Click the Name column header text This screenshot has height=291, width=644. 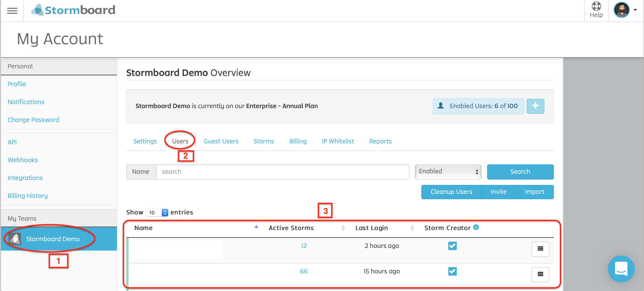(x=143, y=228)
